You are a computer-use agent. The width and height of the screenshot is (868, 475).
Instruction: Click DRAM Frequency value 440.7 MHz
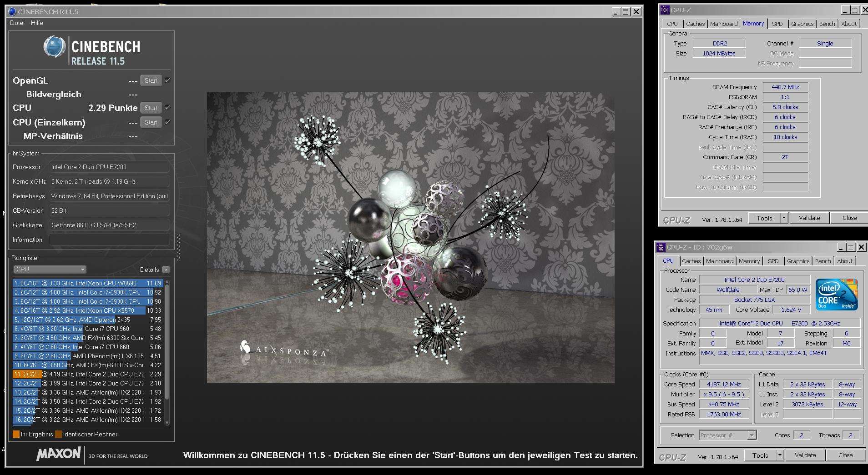785,87
